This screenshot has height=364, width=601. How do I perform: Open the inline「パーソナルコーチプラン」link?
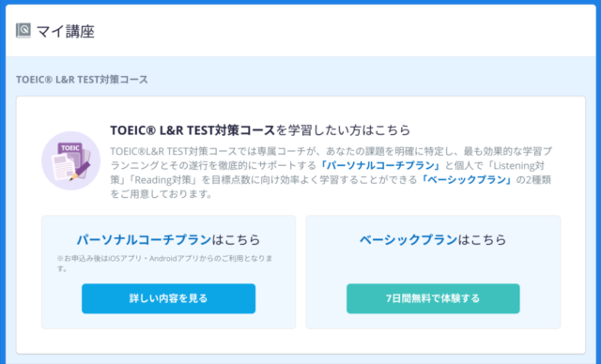coord(381,165)
